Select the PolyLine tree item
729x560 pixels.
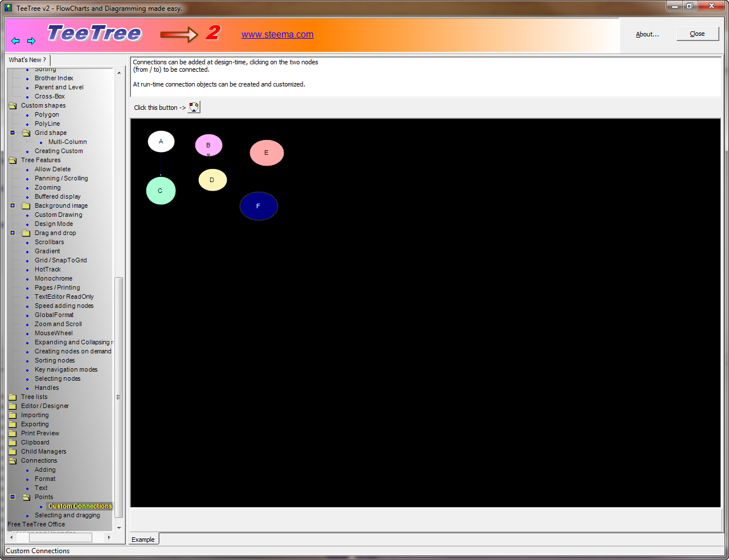(47, 123)
